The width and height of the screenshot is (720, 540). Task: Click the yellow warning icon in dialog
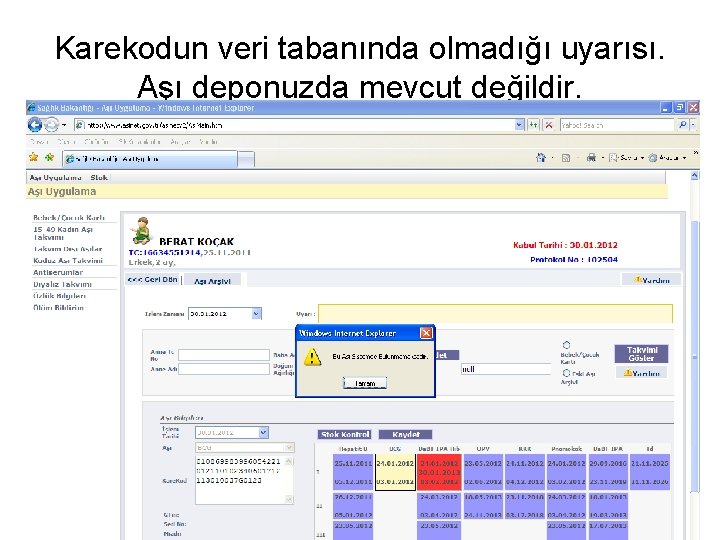(313, 357)
